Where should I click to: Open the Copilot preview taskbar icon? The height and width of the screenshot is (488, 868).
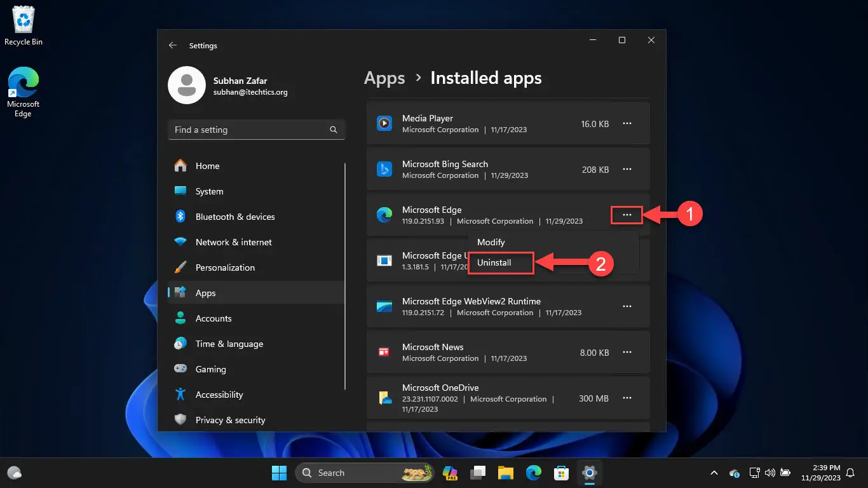click(450, 473)
